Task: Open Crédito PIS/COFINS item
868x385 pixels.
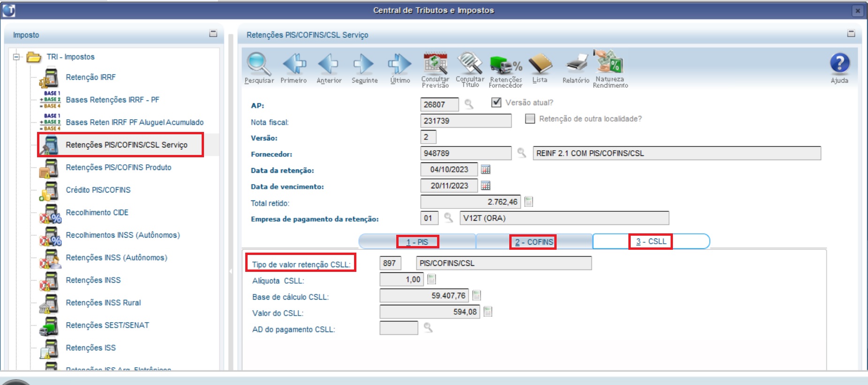Action: tap(98, 190)
